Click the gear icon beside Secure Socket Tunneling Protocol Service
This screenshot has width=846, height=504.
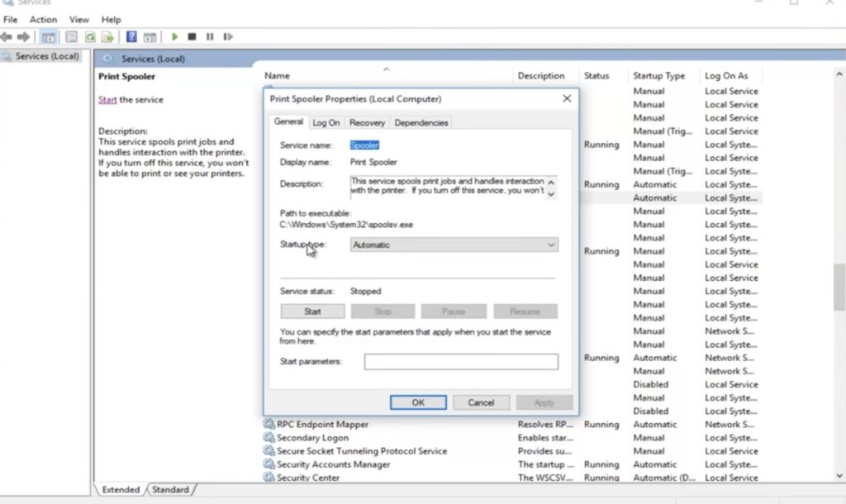pos(269,450)
